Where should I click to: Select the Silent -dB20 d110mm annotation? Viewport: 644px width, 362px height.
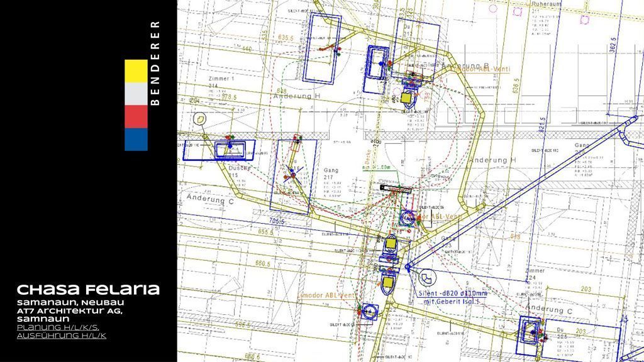452,293
